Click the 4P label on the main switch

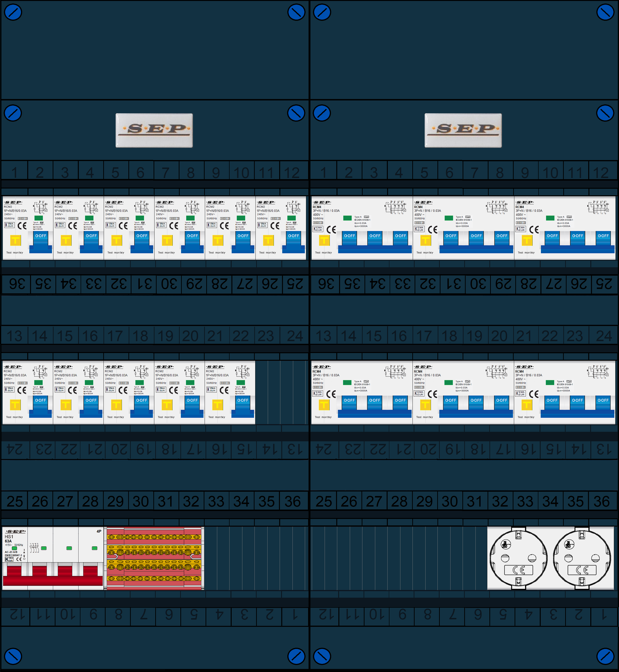(99, 531)
